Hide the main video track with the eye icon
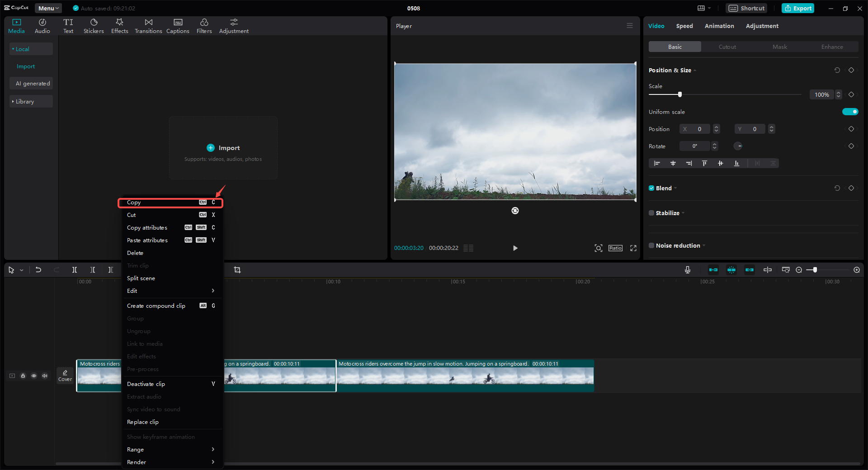This screenshot has width=868, height=470. point(33,376)
